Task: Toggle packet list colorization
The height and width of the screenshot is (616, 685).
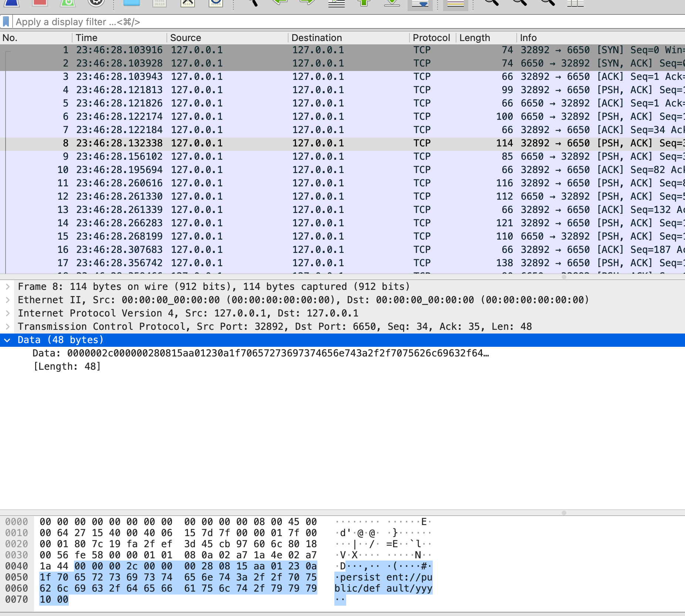Action: click(455, 4)
